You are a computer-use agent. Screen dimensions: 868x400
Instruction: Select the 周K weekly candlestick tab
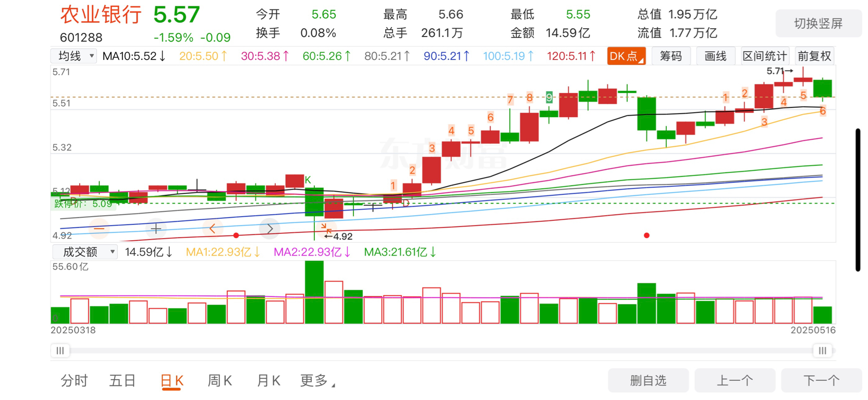coord(219,381)
